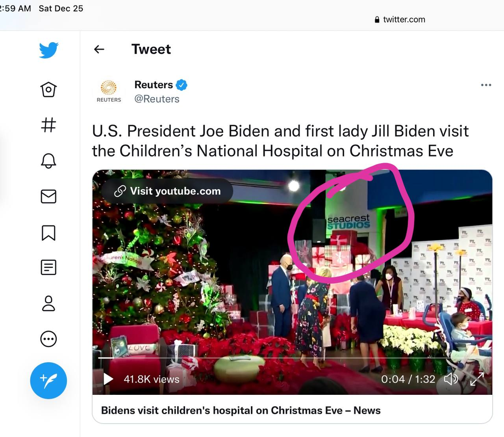Open Profile person icon
The width and height of the screenshot is (504, 437).
point(48,303)
